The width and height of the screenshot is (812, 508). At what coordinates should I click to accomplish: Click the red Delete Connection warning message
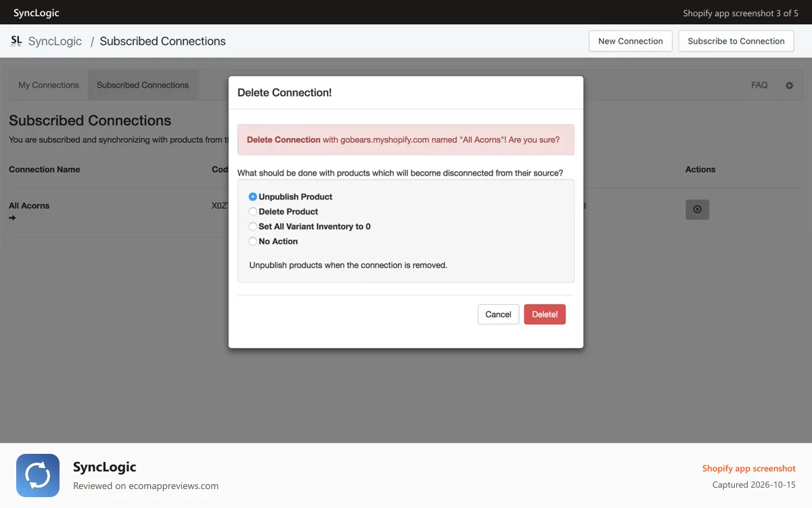click(406, 140)
